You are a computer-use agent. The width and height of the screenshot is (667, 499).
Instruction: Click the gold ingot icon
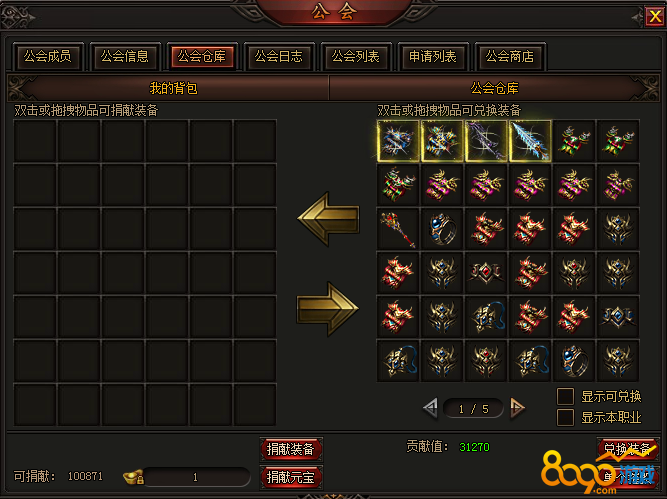click(x=133, y=476)
